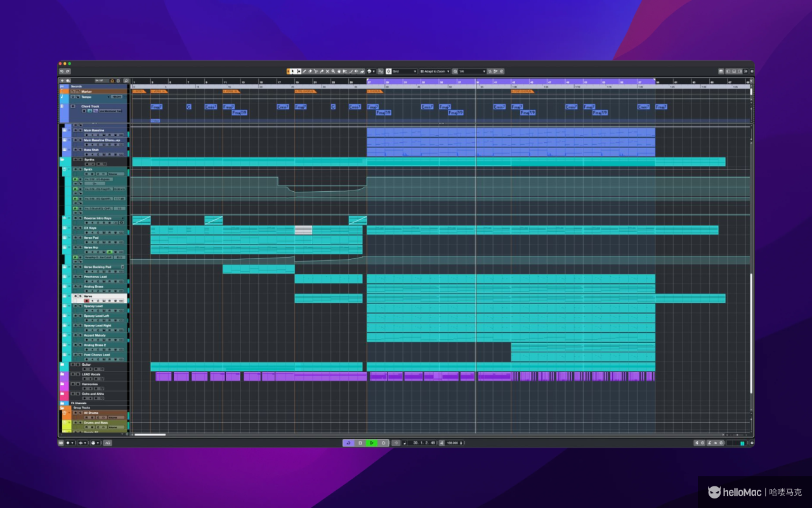Viewport: 812px width, 508px height.
Task: Click the Marker track icon
Action: (62, 91)
